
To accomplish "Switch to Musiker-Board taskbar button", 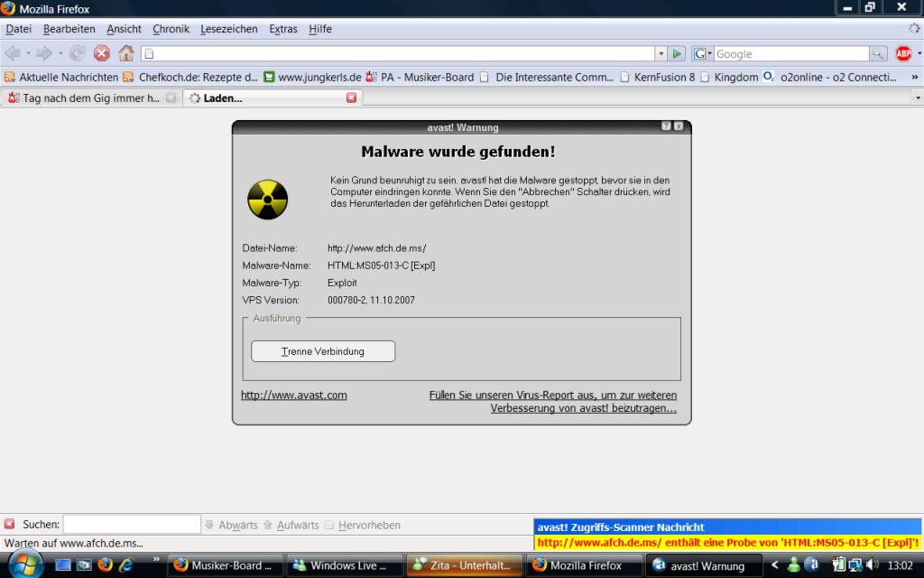I will (226, 565).
